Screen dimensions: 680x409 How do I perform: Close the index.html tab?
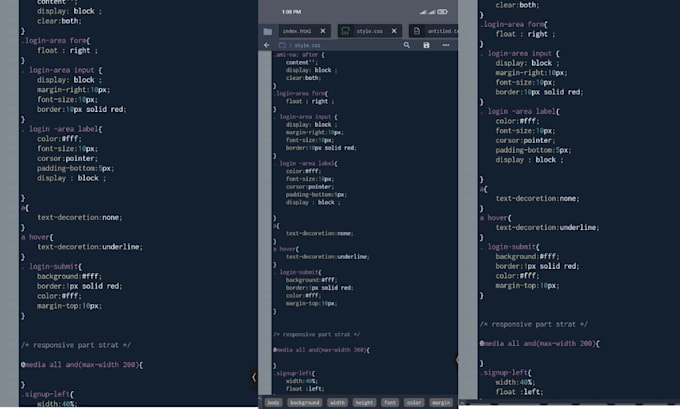(323, 31)
